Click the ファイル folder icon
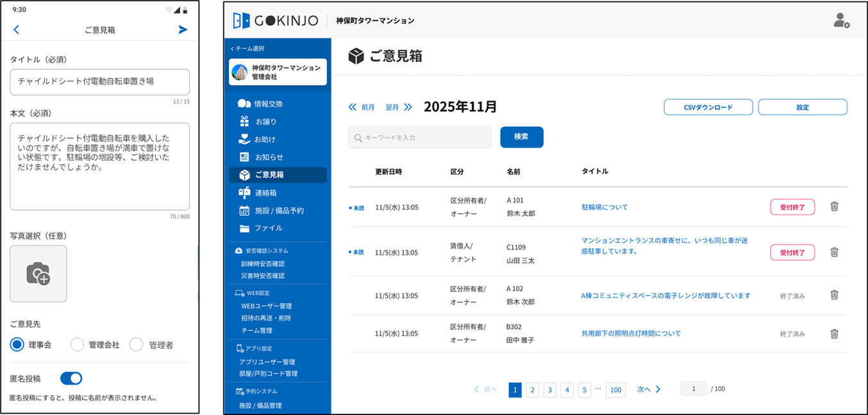Image resolution: width=868 pixels, height=415 pixels. (244, 229)
